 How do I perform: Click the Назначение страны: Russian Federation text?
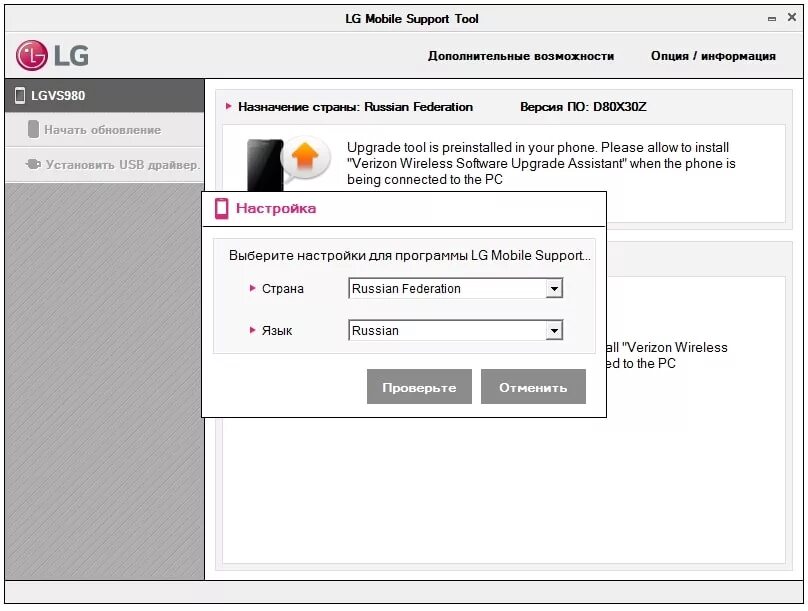point(355,107)
